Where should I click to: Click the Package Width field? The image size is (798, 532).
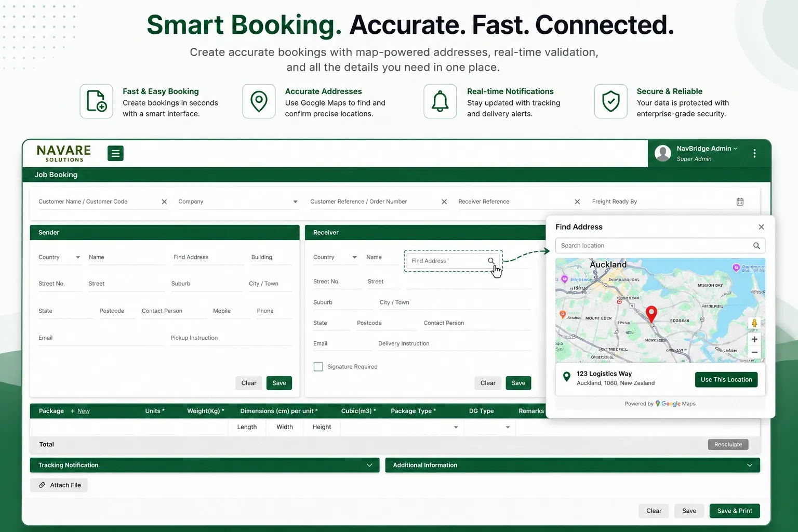coord(285,427)
